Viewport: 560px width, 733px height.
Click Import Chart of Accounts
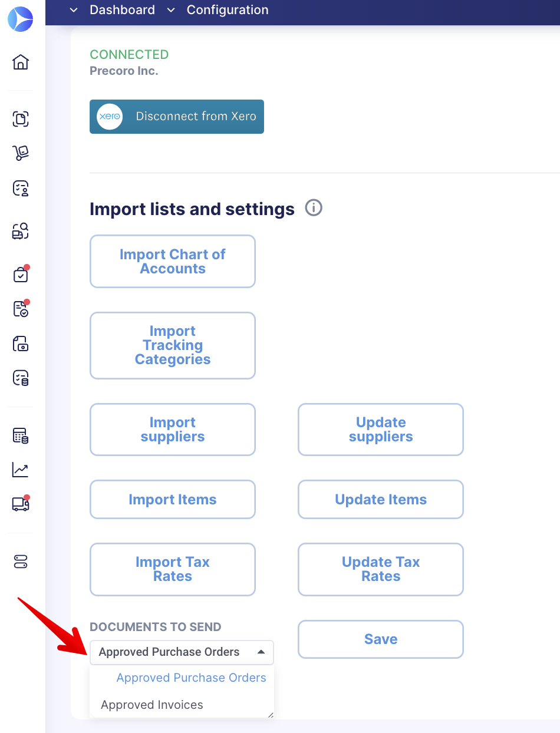coord(172,261)
